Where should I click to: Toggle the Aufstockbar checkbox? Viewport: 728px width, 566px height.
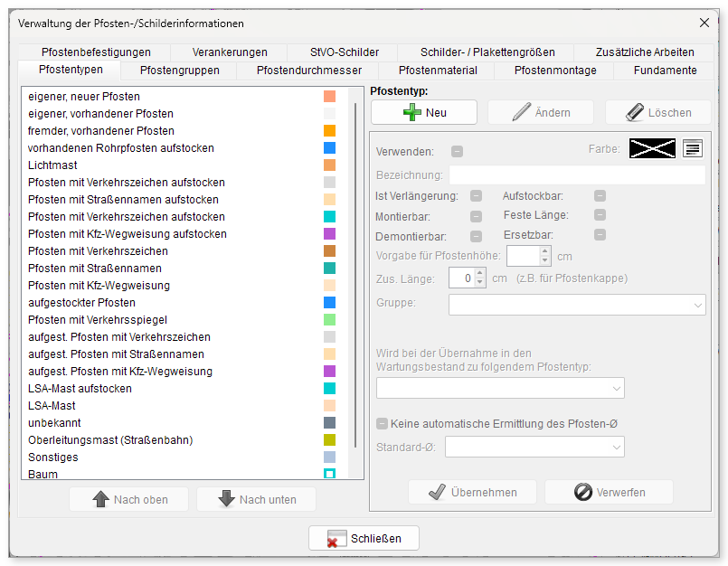(x=600, y=196)
